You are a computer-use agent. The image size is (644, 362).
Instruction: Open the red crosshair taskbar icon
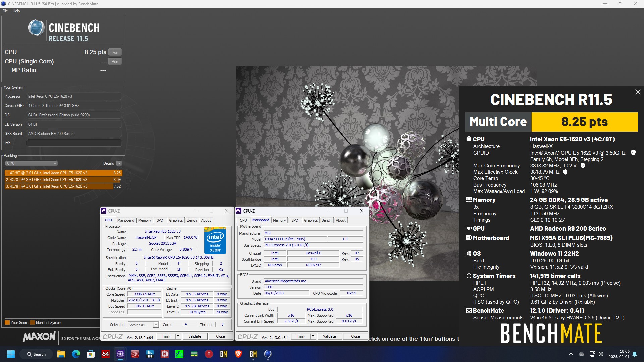(165, 354)
